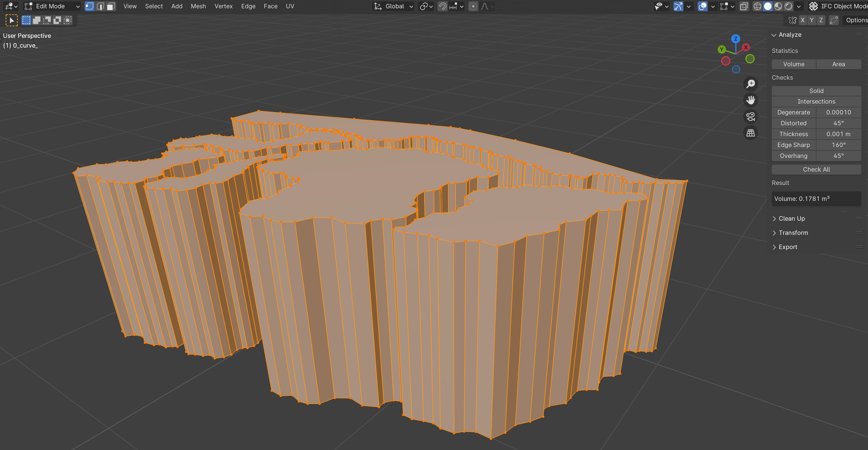868x450 pixels.
Task: Open the Options popover
Action: pos(855,20)
